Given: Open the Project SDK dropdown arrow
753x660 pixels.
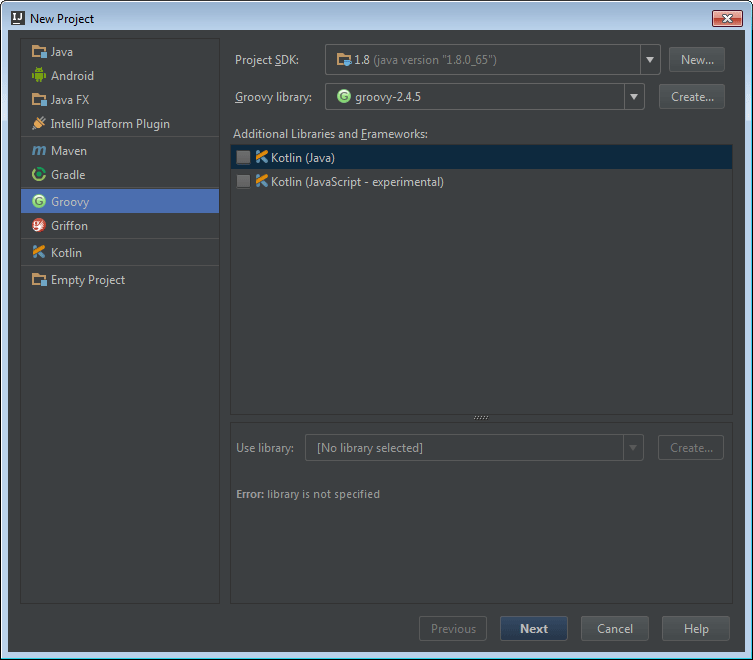Looking at the screenshot, I should (650, 60).
